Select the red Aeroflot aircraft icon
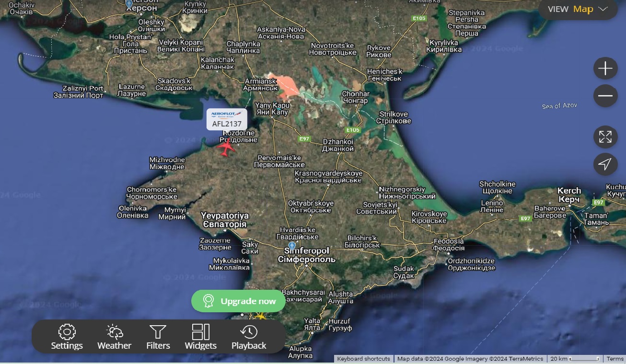Viewport: 626px width, 364px height. pos(226,147)
